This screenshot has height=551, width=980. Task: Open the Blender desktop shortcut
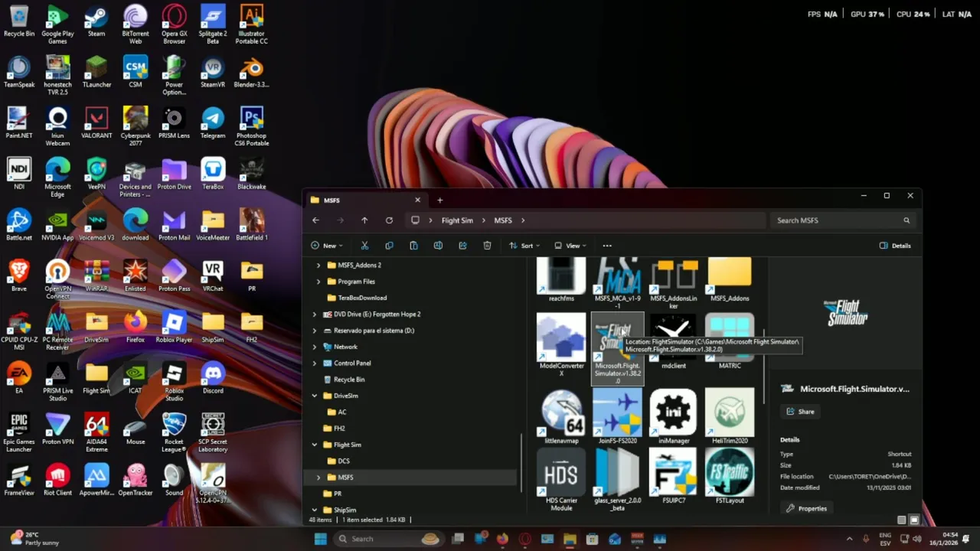(x=251, y=72)
